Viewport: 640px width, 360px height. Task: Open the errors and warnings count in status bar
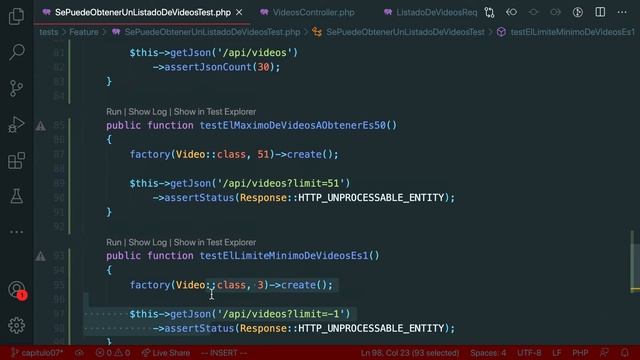pyautogui.click(x=113, y=353)
